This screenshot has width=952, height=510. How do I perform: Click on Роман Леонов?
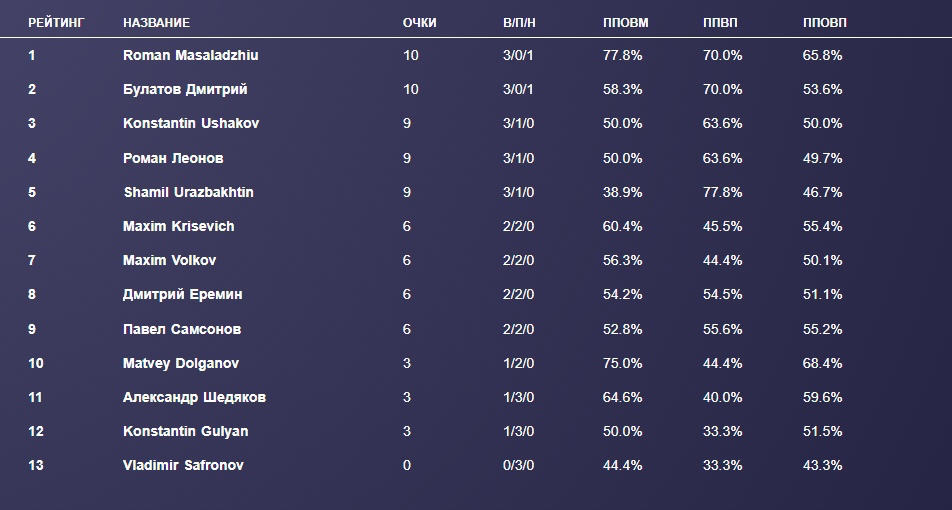(173, 158)
